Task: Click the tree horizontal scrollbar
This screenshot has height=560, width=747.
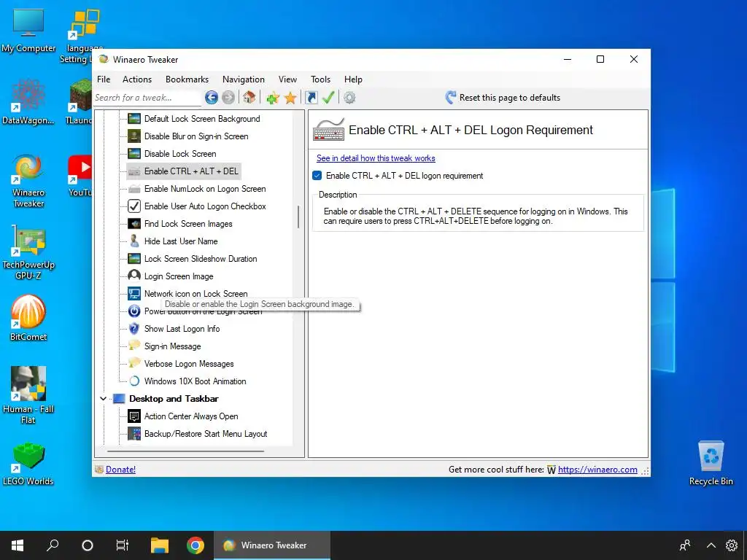Action: pos(186,451)
